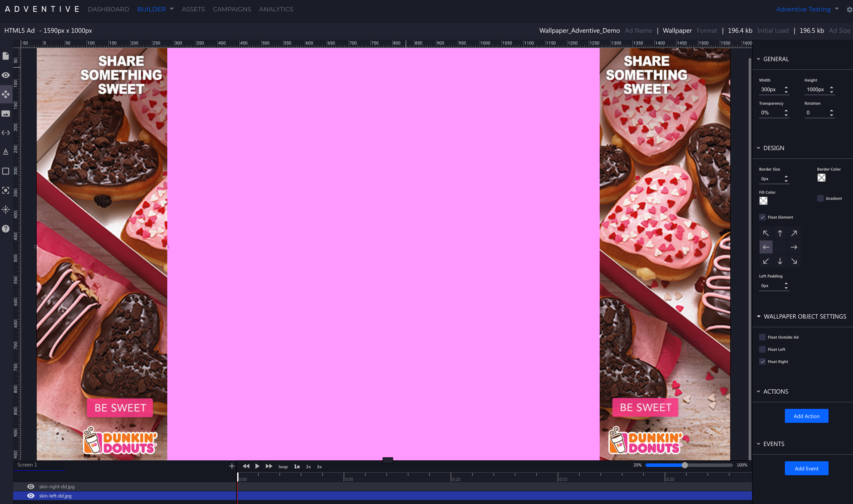Rewind the timeline playback
The height and width of the screenshot is (504, 853).
point(246,466)
